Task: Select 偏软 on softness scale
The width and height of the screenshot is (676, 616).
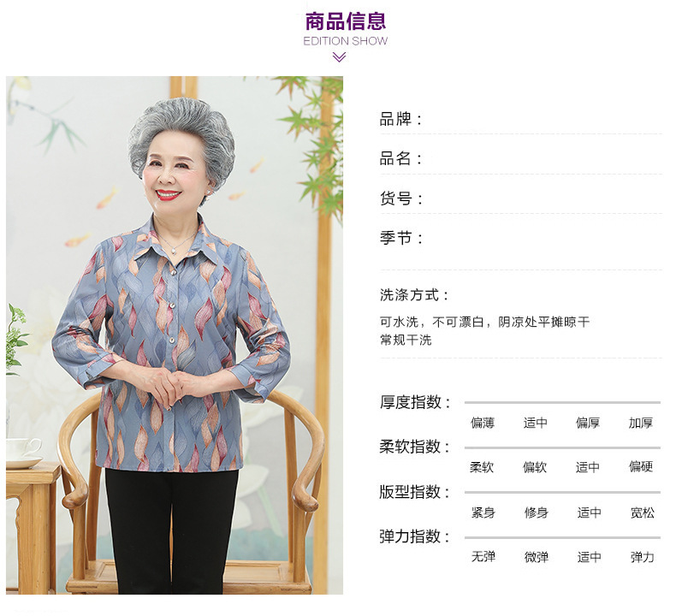Action: pyautogui.click(x=535, y=467)
